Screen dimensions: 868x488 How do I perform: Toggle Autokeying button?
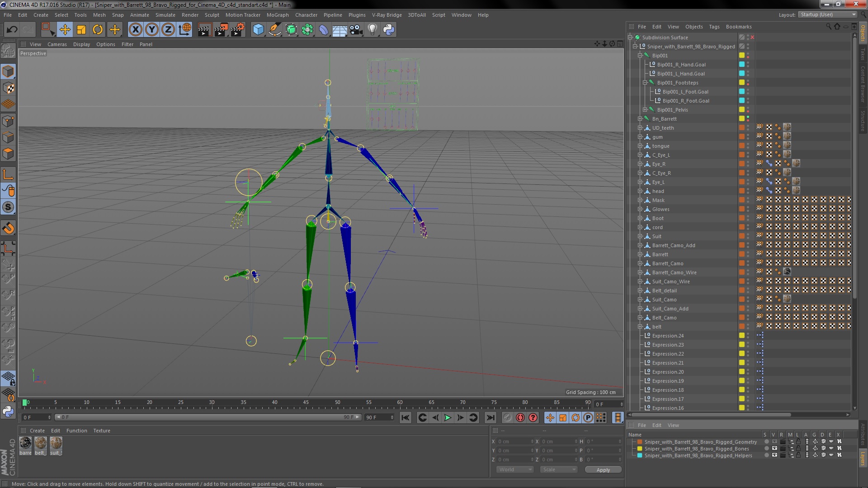tap(520, 418)
